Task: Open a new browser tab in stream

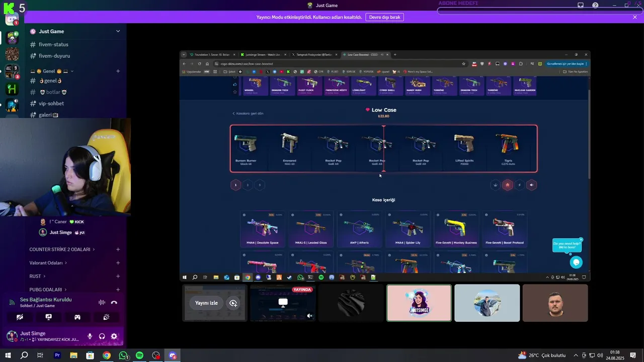Action: coord(395,54)
